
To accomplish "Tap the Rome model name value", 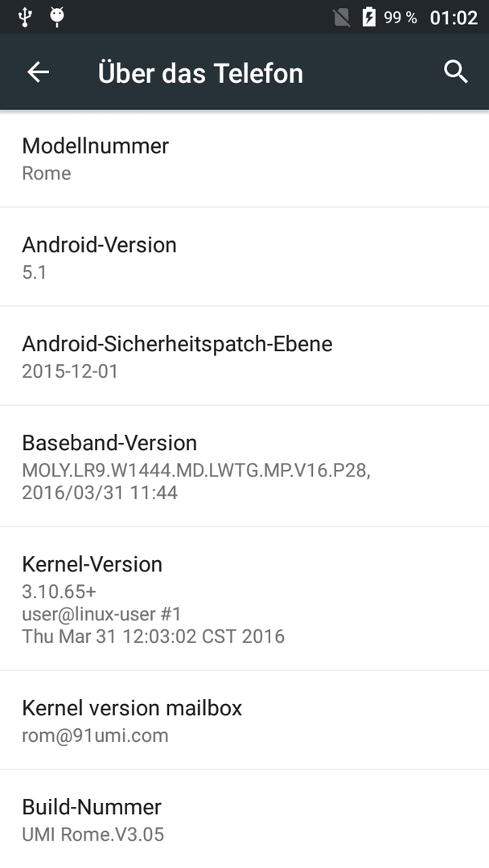I will point(47,174).
